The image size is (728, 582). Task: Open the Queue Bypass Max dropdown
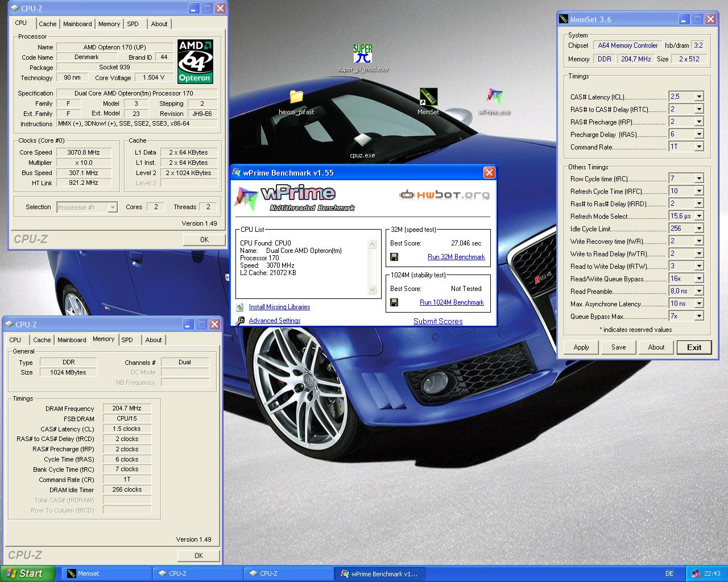[x=699, y=316]
